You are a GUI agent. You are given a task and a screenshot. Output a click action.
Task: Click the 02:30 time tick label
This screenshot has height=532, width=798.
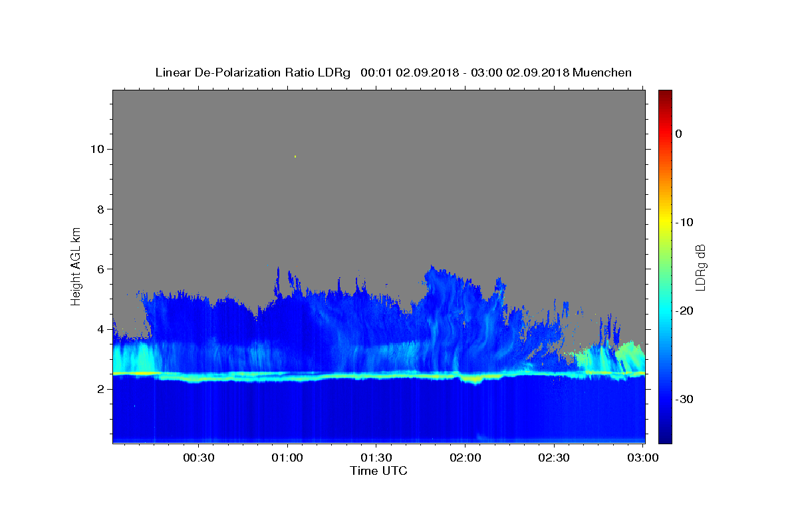554,458
